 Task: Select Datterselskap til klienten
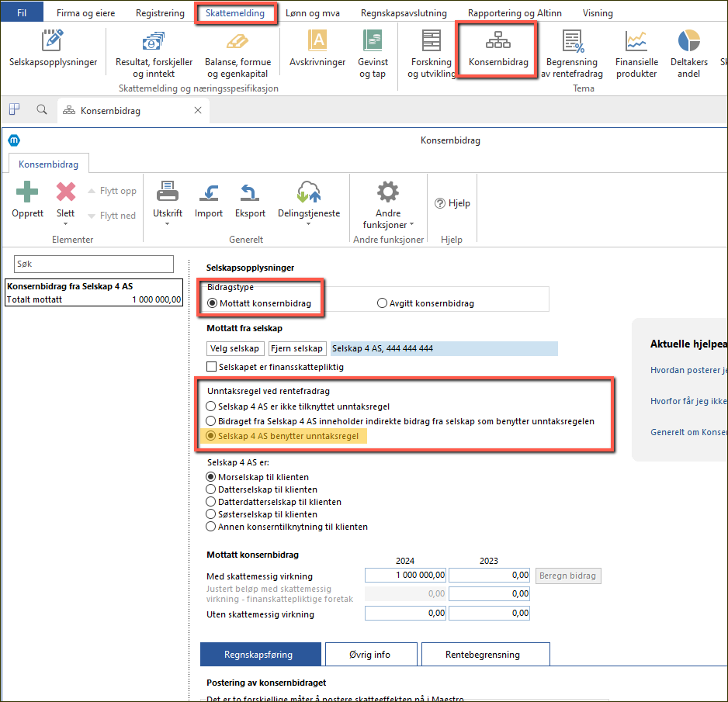[211, 489]
